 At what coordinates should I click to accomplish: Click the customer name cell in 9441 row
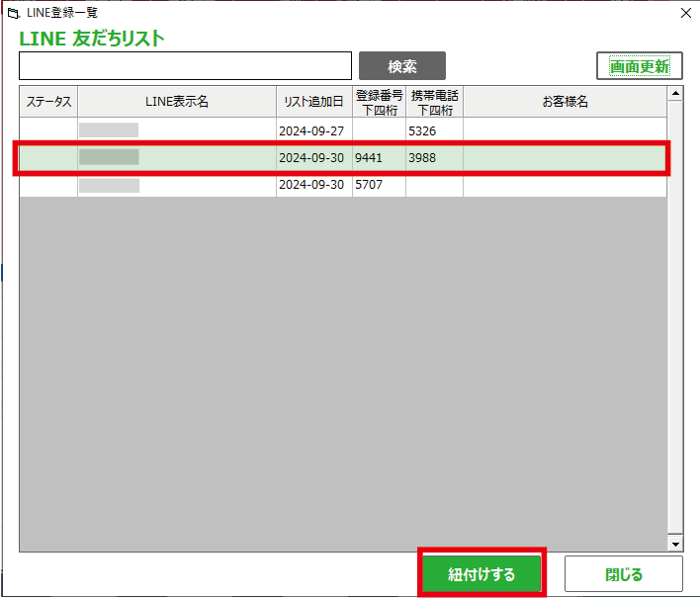click(x=565, y=157)
